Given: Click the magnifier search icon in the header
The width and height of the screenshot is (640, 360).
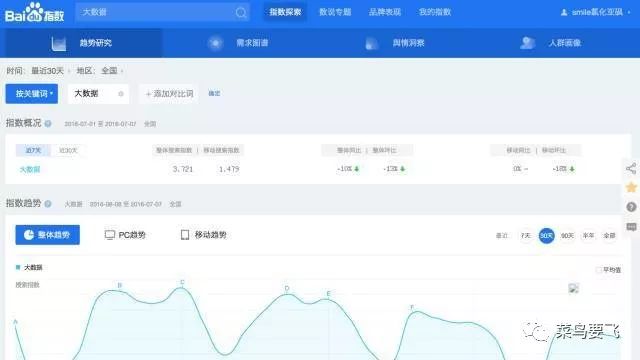Looking at the screenshot, I should pyautogui.click(x=241, y=13).
